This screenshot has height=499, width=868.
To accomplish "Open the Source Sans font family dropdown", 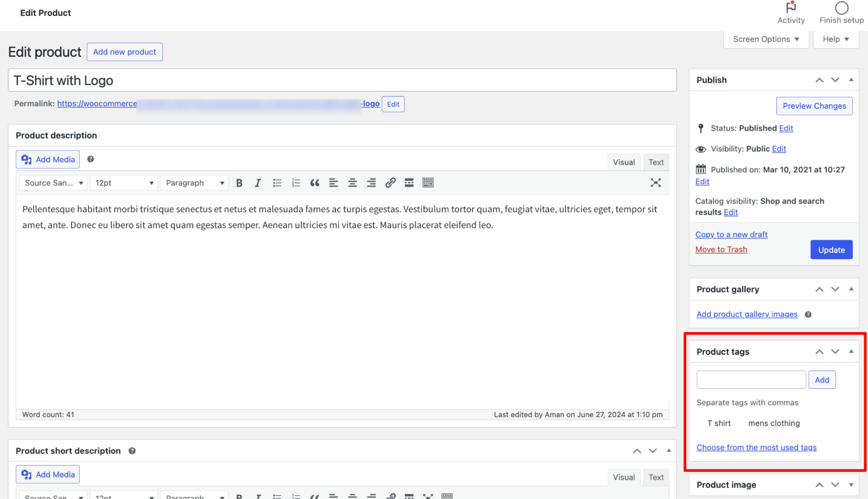I will click(53, 183).
